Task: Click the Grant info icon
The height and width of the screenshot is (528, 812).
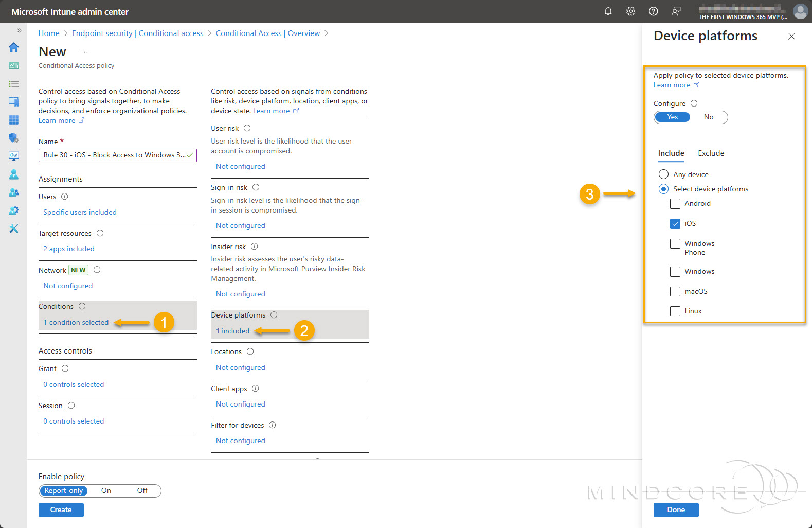Action: coord(65,368)
